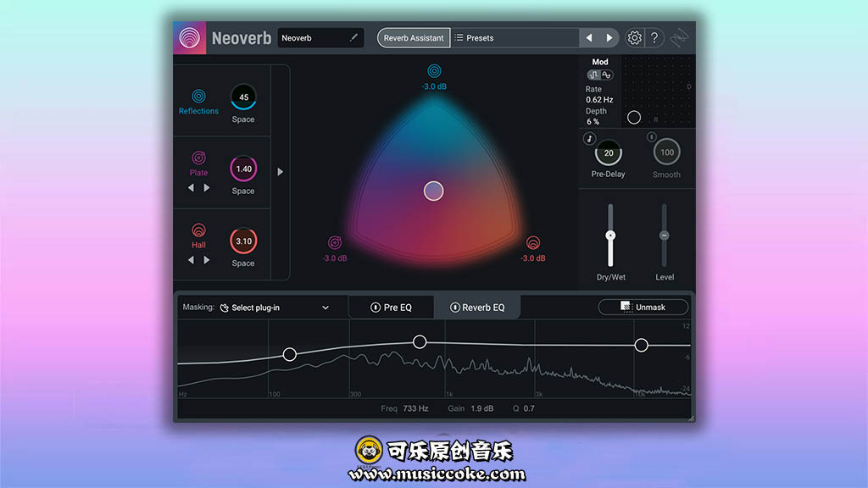Click the Reflections -3.0 dB level text
The image size is (868, 488).
point(435,86)
